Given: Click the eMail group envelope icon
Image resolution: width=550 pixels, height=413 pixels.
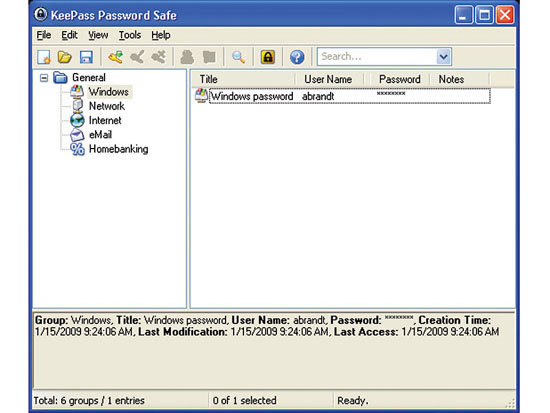Looking at the screenshot, I should (77, 135).
